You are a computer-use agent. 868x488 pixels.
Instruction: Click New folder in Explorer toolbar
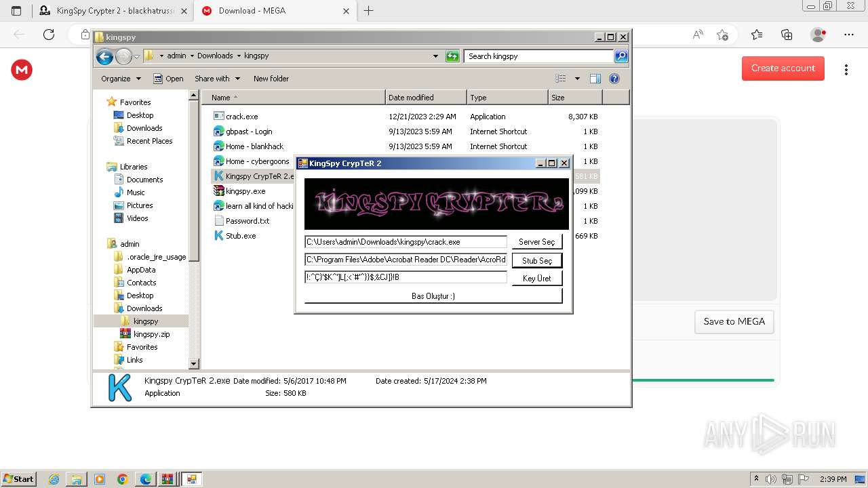click(271, 79)
